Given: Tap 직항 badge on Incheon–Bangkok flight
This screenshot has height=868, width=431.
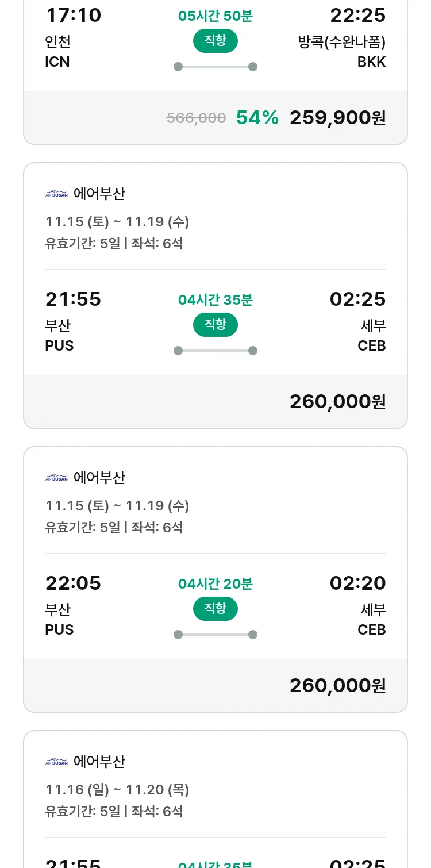Looking at the screenshot, I should [x=215, y=41].
